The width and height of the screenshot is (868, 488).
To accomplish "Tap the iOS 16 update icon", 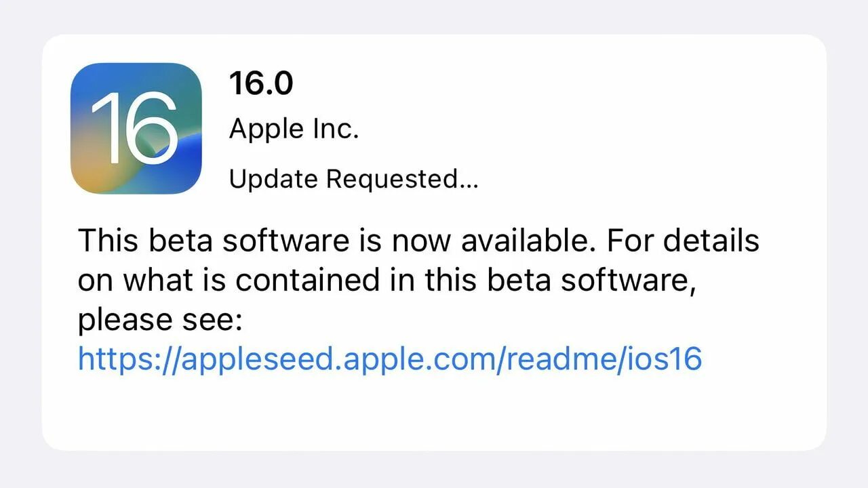I will (x=136, y=129).
